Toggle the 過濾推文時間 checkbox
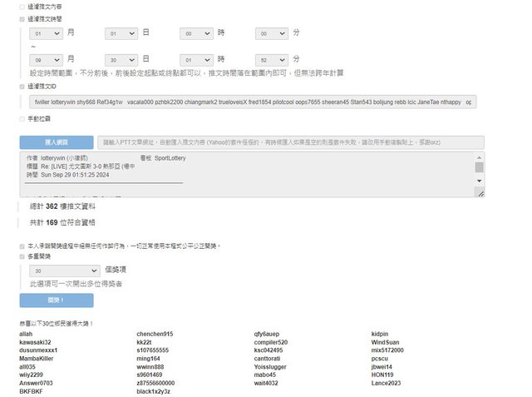The image size is (532, 397). (x=22, y=17)
